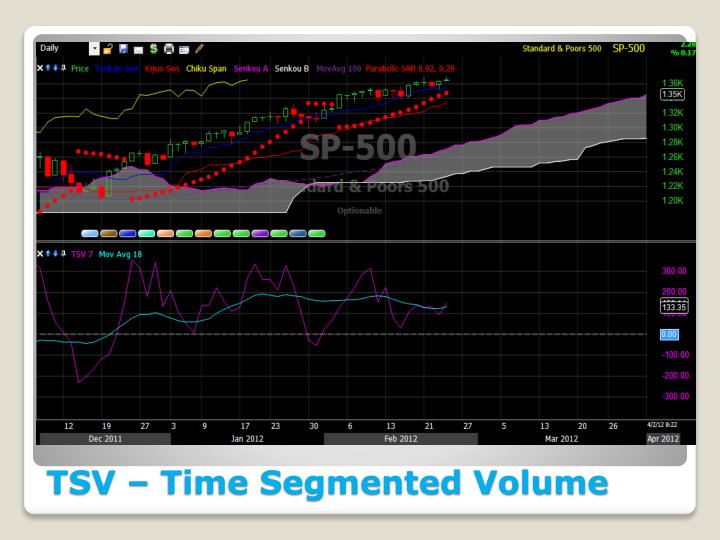Click the Apr 2012 month label
Image resolution: width=720 pixels, height=540 pixels.
663,439
